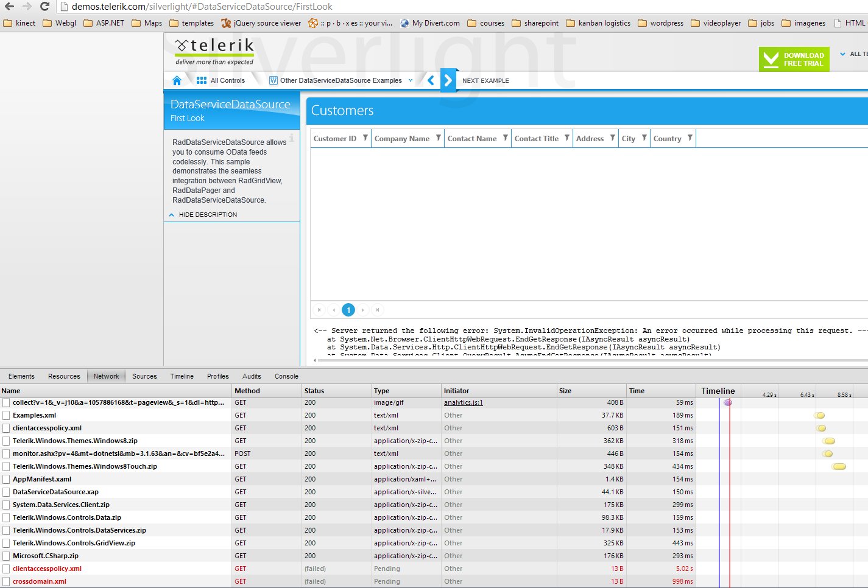868x588 pixels.
Task: Open the ASP.NET bookmarks folder
Action: [104, 23]
